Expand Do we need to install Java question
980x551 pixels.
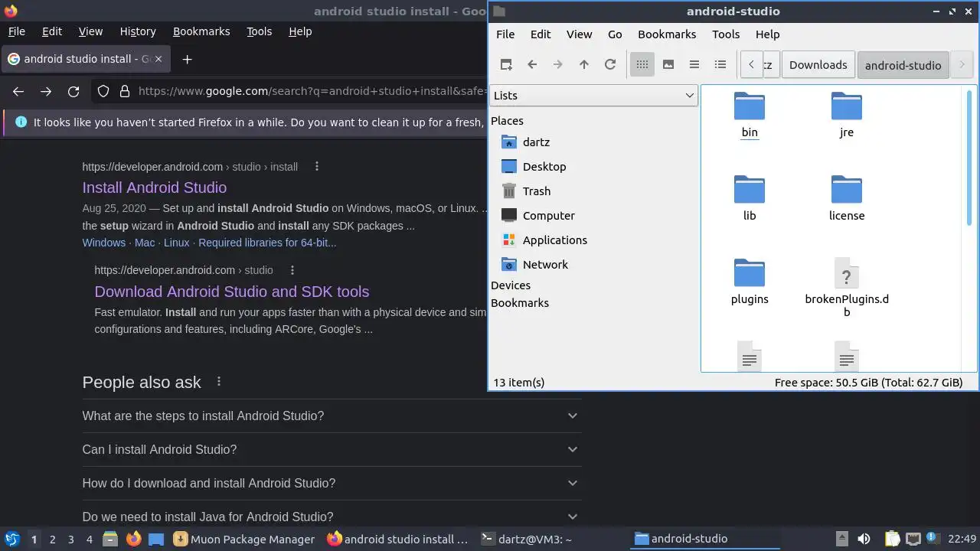pos(332,517)
